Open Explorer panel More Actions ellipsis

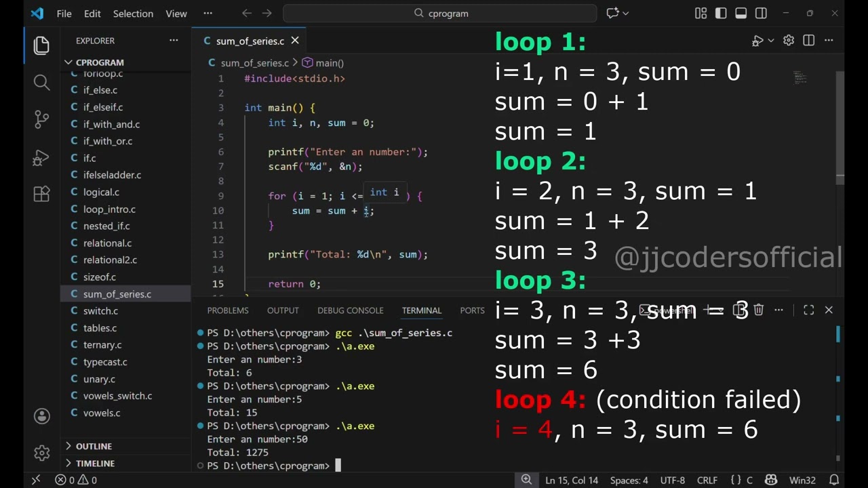(174, 41)
